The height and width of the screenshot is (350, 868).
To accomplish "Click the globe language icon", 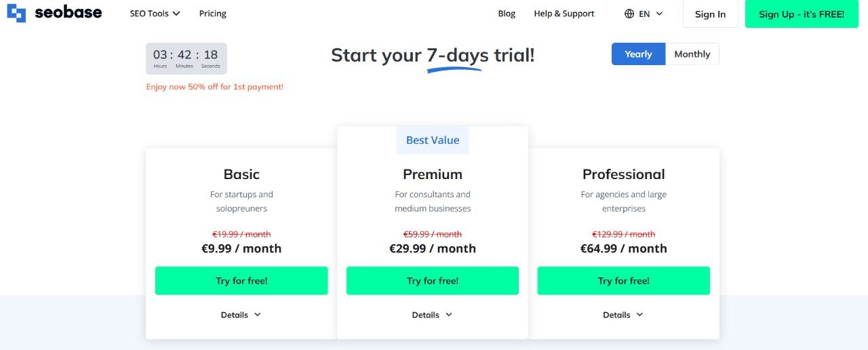I will click(x=629, y=14).
